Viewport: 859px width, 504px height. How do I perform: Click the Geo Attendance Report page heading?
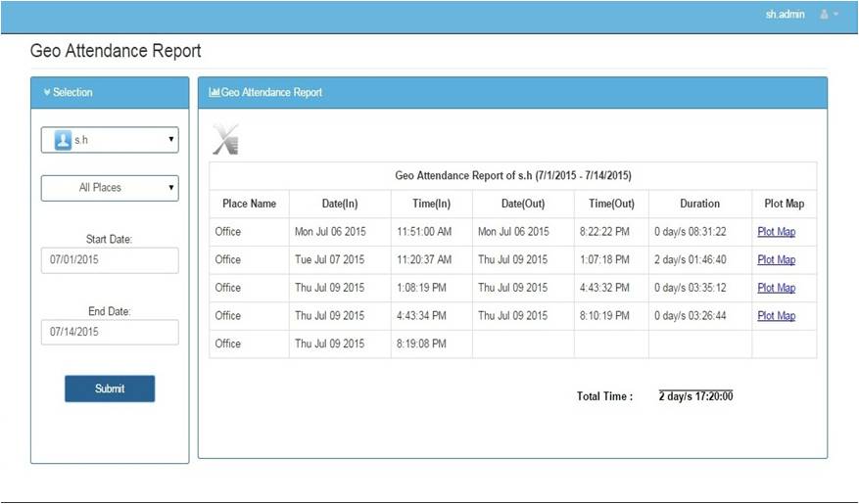click(116, 50)
